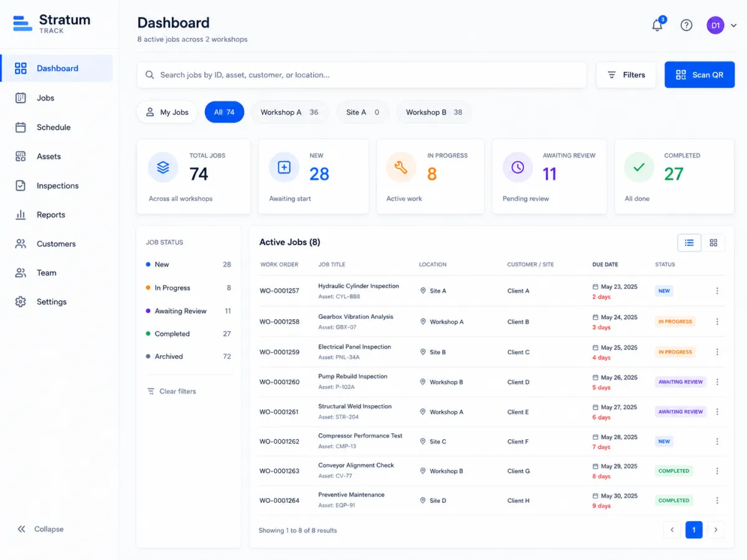The height and width of the screenshot is (560, 747).
Task: Open the Customers page
Action: [57, 244]
